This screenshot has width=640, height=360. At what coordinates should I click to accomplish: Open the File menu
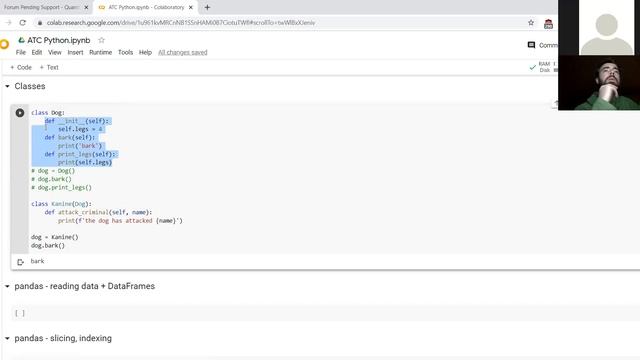(x=21, y=52)
